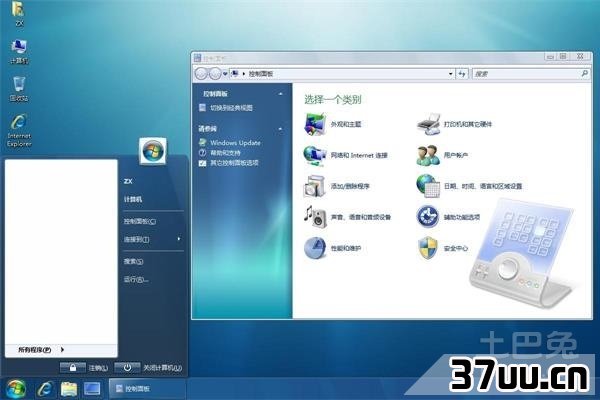Click the power icon button for 关闭计算机
This screenshot has width=600, height=400.
coord(127,367)
